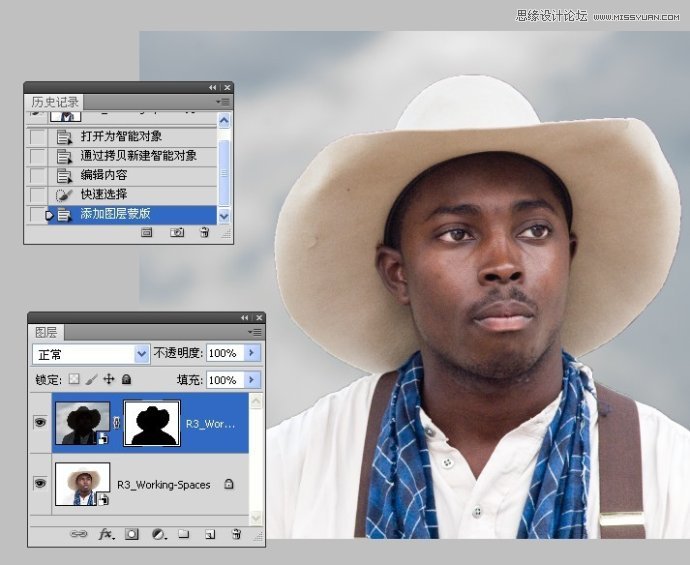Click Layers panel scroll down arrow
The width and height of the screenshot is (690, 565).
click(x=256, y=517)
